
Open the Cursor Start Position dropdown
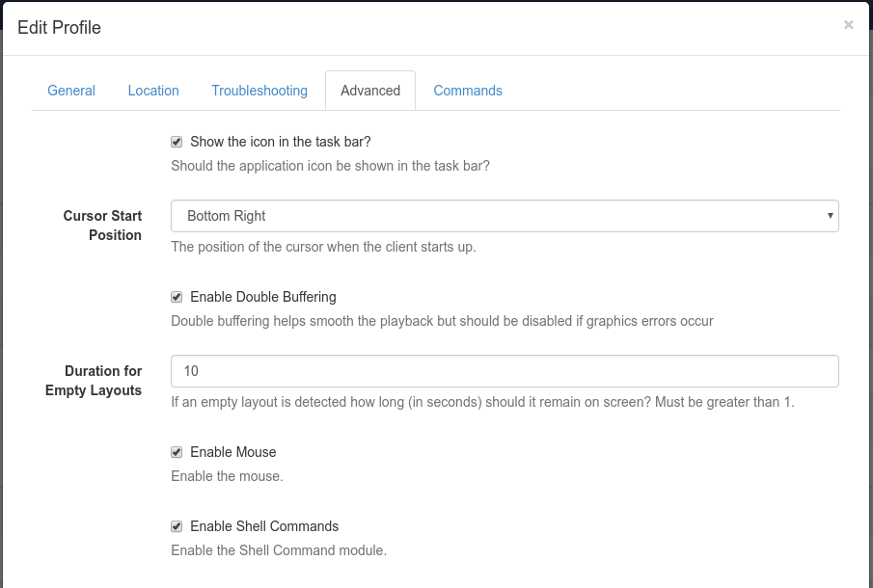click(x=505, y=216)
